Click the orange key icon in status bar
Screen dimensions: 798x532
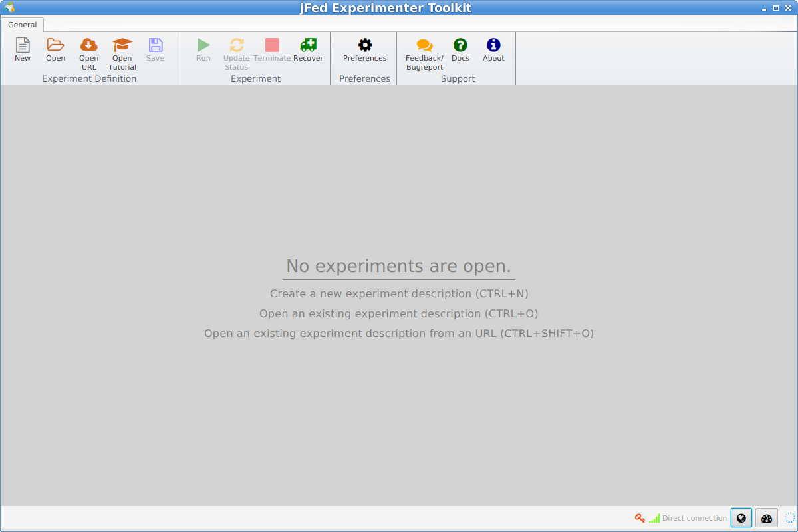[x=640, y=518]
